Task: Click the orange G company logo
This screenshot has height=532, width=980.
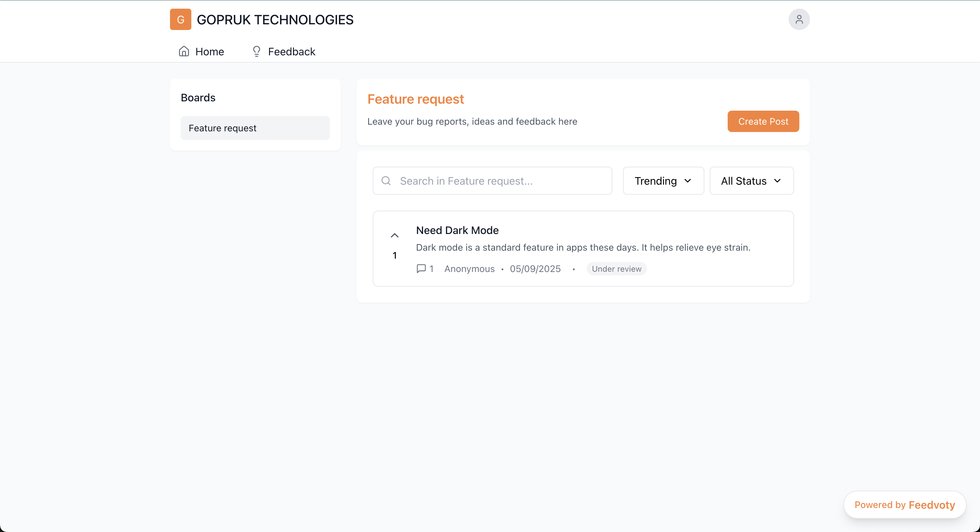Action: pos(180,19)
